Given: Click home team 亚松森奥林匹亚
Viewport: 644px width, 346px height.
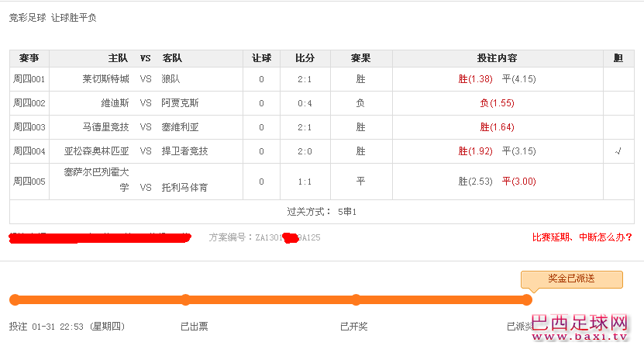Looking at the screenshot, I should (97, 151).
